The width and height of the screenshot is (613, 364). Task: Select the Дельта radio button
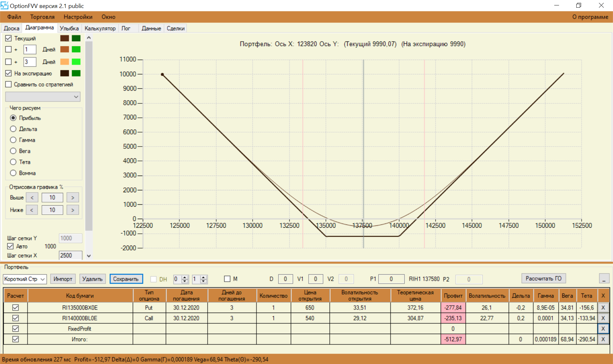(x=13, y=129)
